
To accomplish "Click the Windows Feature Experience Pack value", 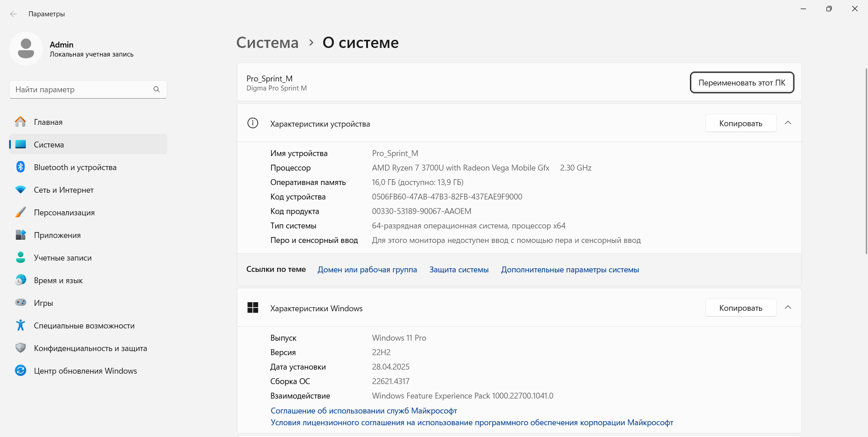I will [x=462, y=396].
